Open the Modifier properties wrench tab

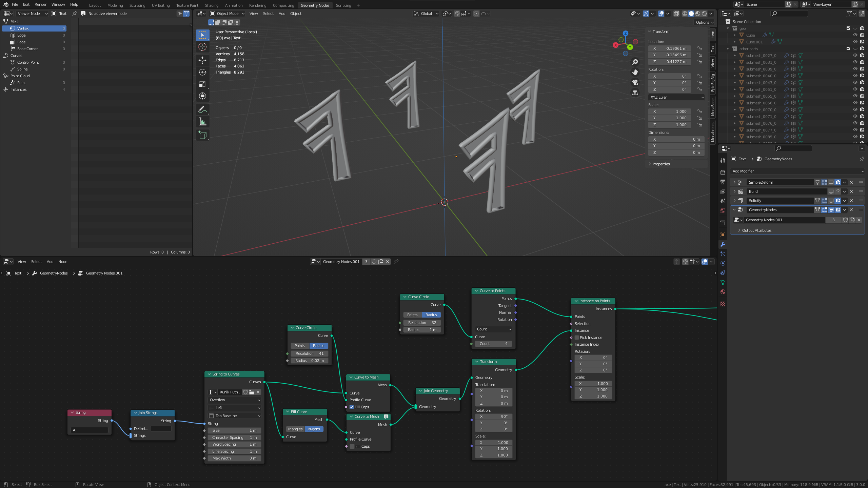(x=723, y=244)
